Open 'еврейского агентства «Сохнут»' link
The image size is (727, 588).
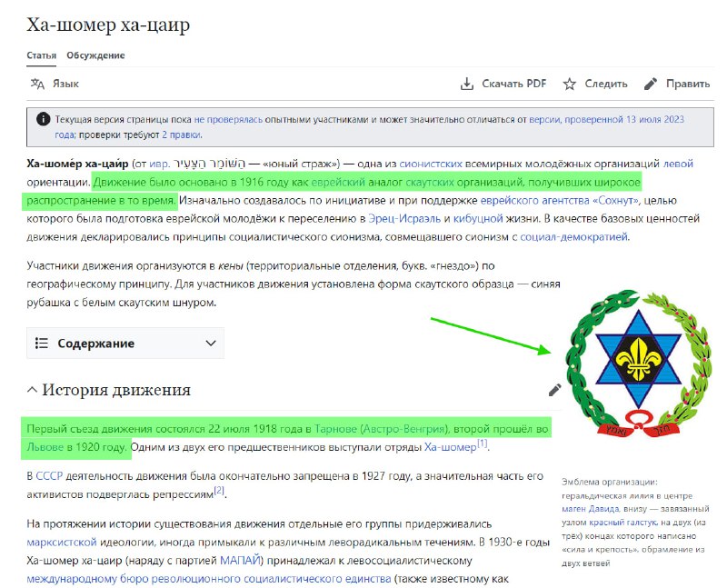click(559, 200)
